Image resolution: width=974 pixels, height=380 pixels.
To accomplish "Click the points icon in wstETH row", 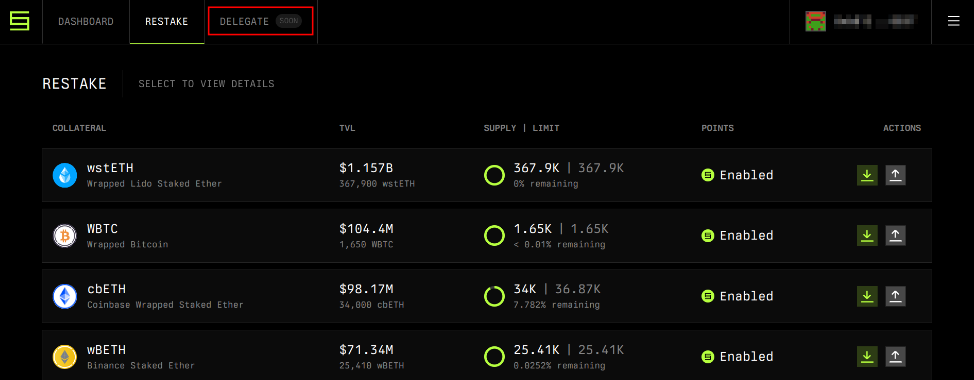I will point(708,175).
